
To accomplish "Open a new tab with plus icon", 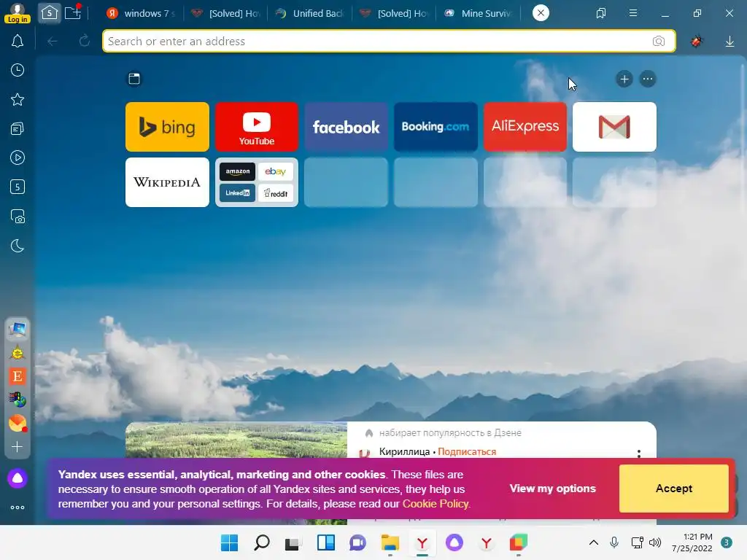I will click(x=73, y=12).
